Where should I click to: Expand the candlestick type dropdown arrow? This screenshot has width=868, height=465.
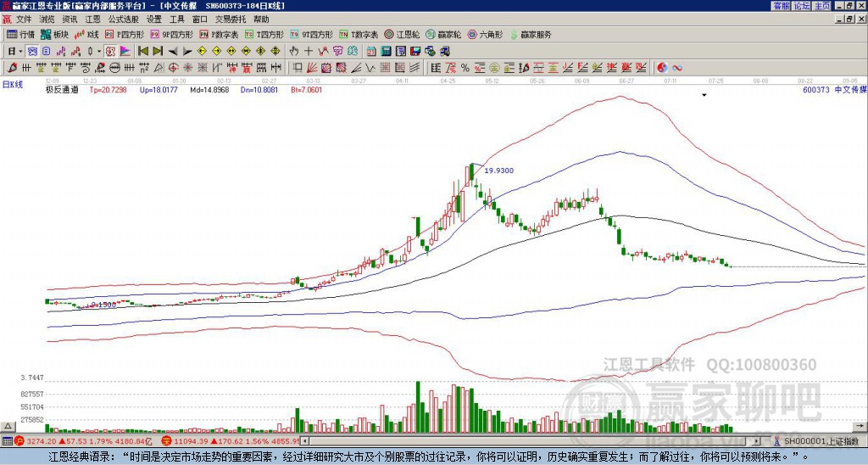(99, 51)
